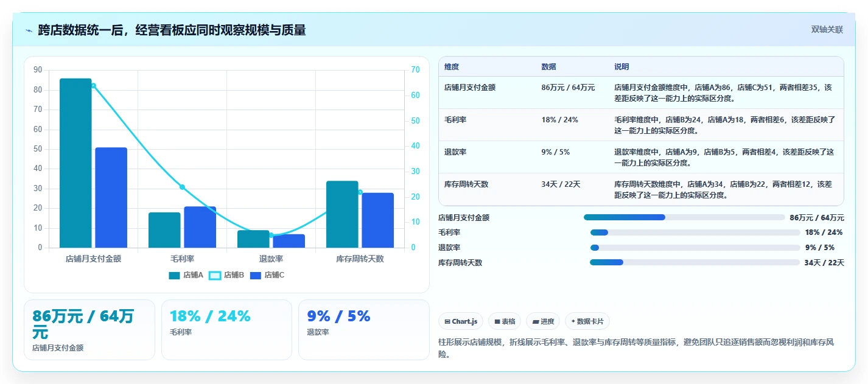Viewport: 868px width, 384px height.
Task: Click the 毛利率 progress bar
Action: click(x=695, y=232)
